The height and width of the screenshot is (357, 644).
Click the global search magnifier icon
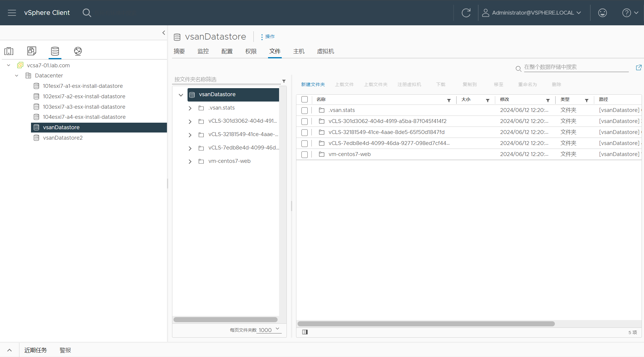[87, 13]
